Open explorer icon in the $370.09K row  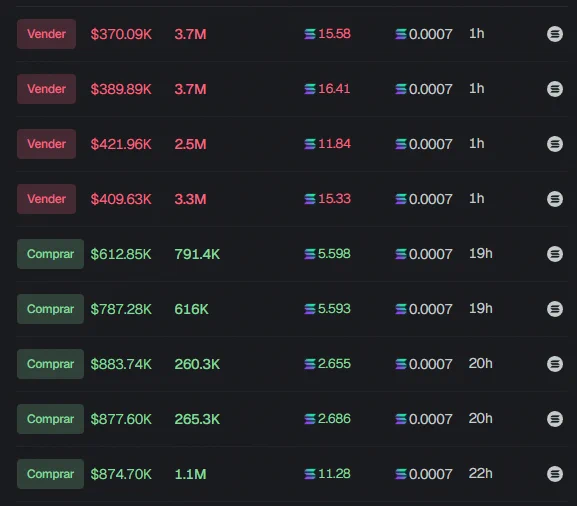tap(555, 34)
